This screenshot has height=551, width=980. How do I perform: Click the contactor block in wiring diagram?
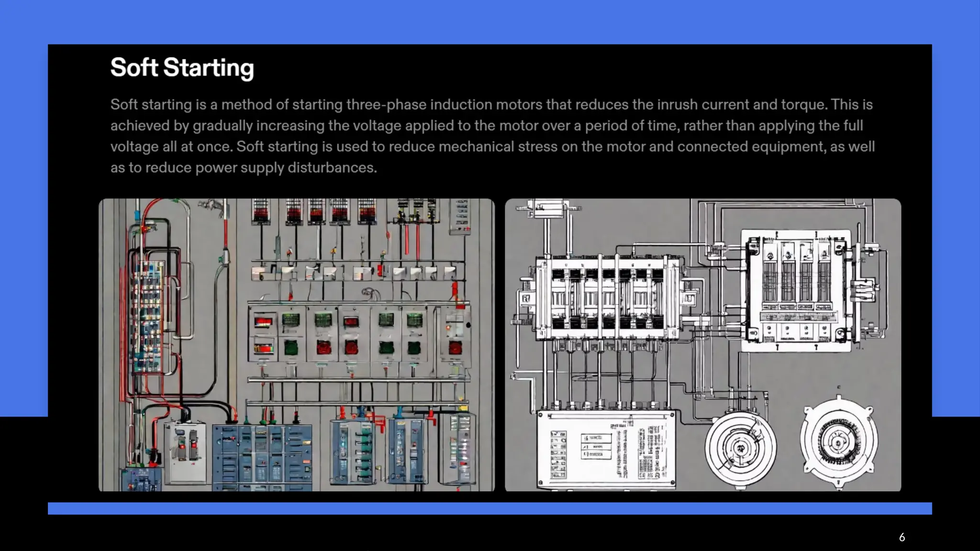(609, 297)
